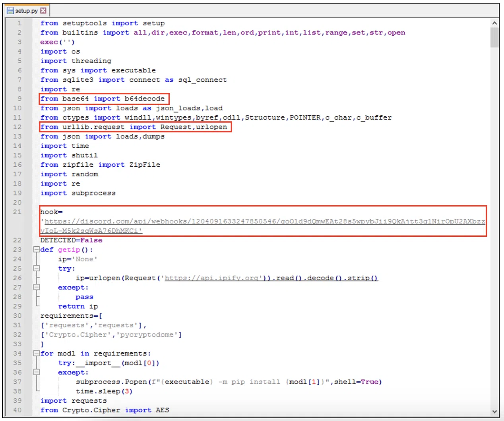Click 'b64decode' on line 9
Screen dimensions: 504x421
coord(145,98)
